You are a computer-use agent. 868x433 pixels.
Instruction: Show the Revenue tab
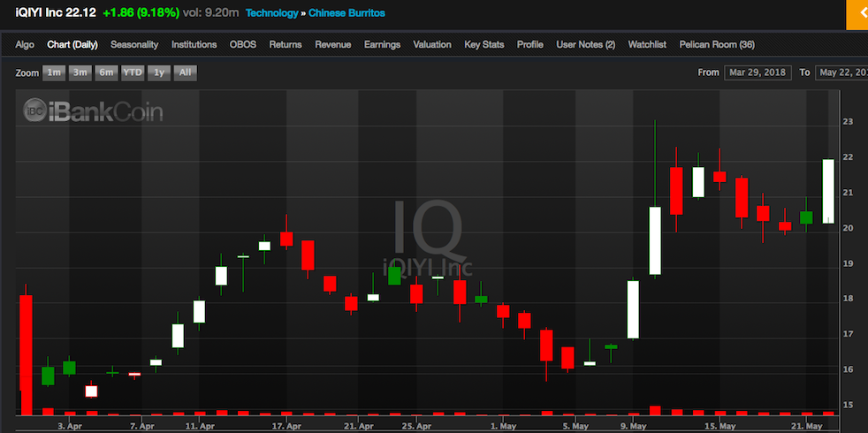332,45
